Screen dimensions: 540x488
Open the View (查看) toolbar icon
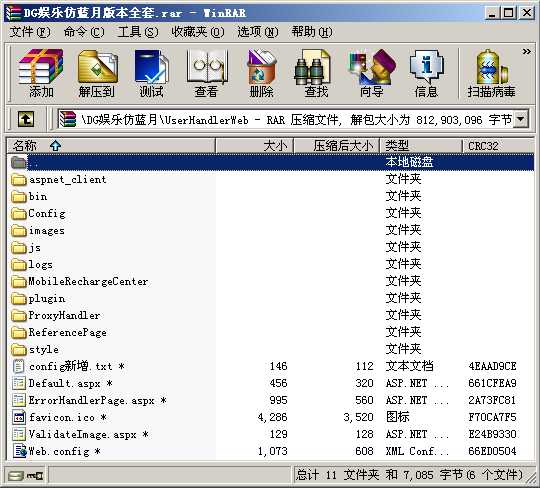(x=206, y=73)
